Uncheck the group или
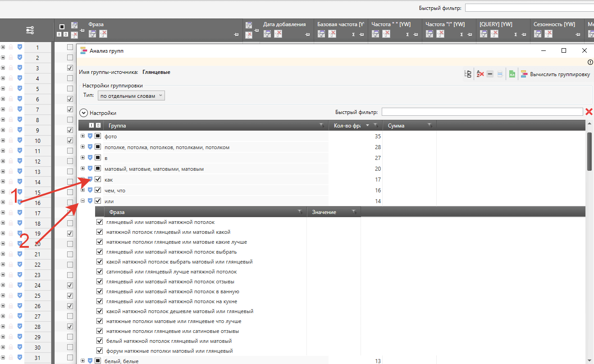Screen dimensions: 594x364 (x=98, y=201)
